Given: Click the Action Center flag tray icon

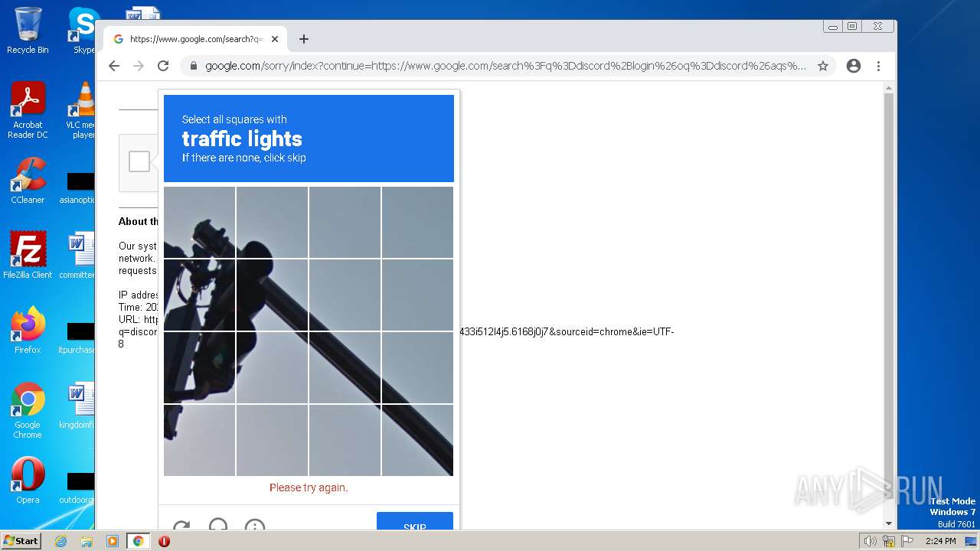Looking at the screenshot, I should pos(907,541).
